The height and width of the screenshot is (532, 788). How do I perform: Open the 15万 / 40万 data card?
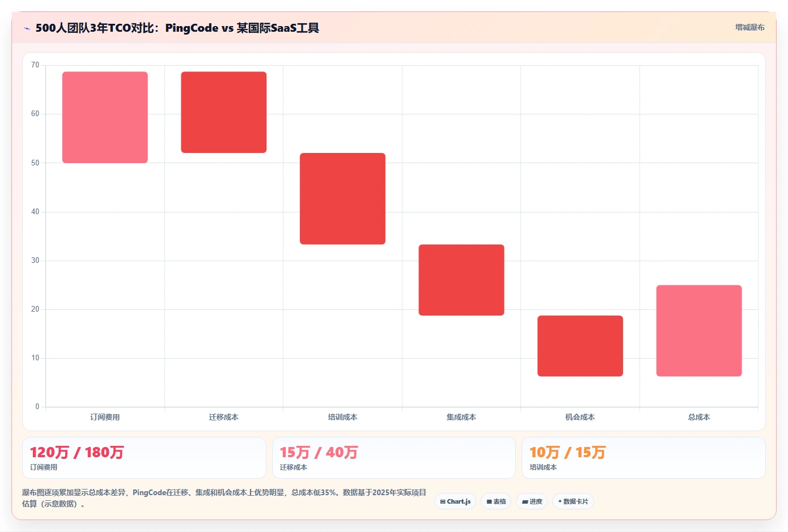click(x=394, y=458)
